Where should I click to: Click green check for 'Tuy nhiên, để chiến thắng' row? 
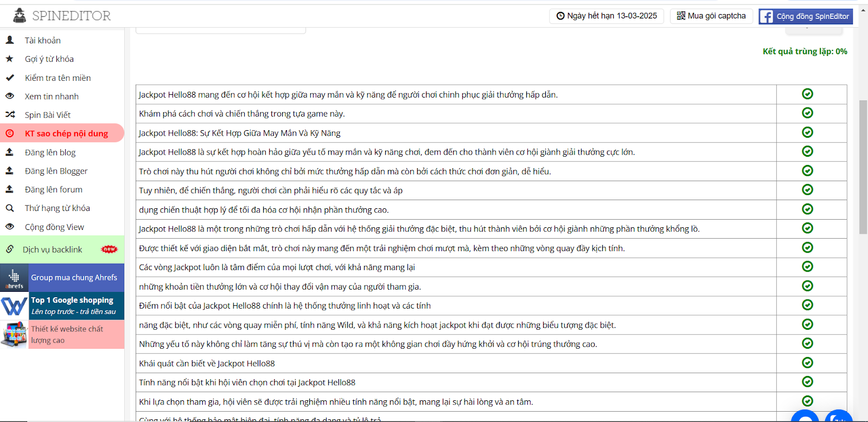(x=808, y=190)
